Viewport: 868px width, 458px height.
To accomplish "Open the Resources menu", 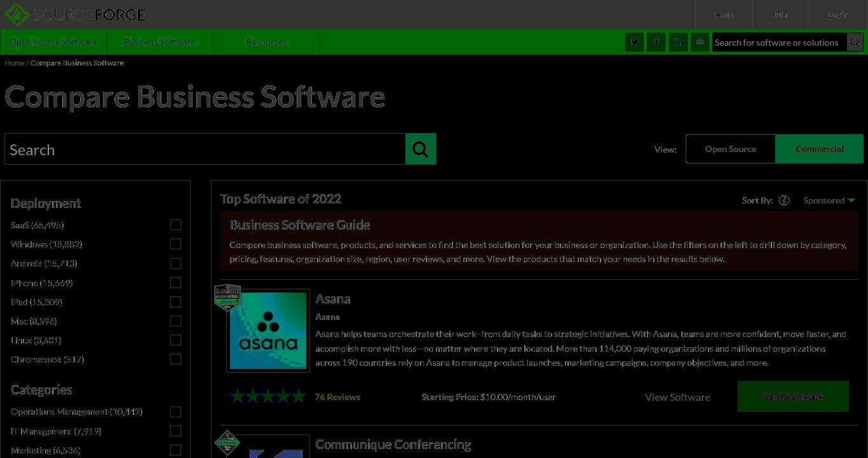I will (x=267, y=42).
